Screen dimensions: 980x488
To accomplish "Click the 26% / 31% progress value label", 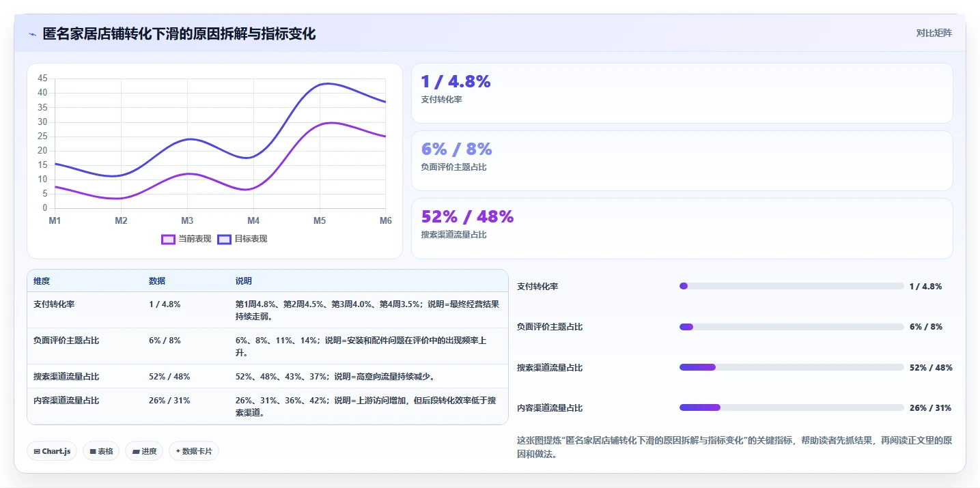I will [x=930, y=407].
